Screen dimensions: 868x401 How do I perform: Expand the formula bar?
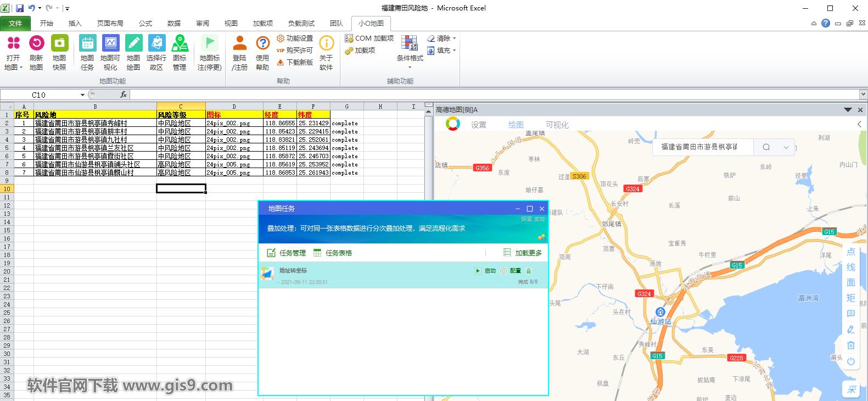tap(863, 95)
